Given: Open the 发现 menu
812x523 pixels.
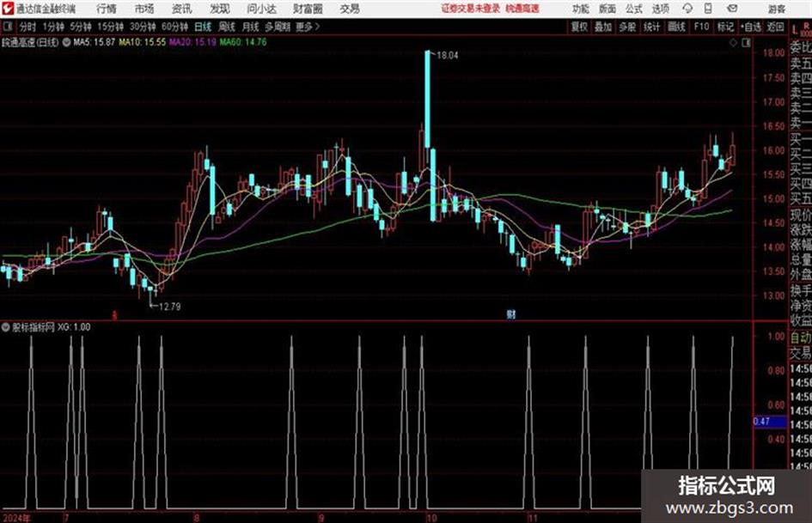Looking at the screenshot, I should coord(220,9).
